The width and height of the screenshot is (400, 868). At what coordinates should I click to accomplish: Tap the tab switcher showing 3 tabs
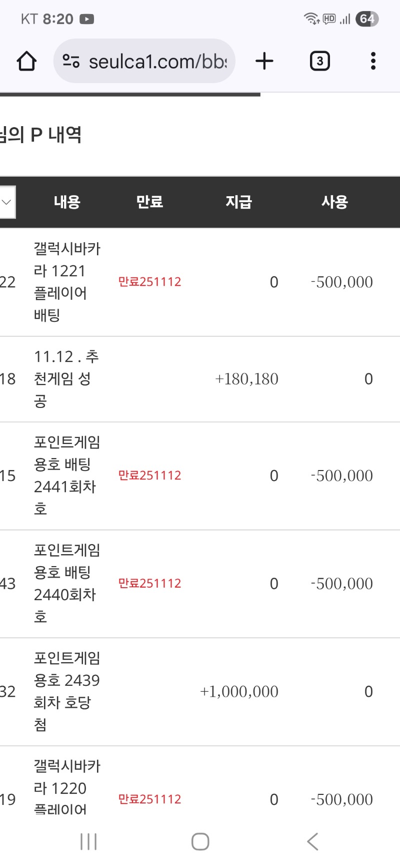pyautogui.click(x=319, y=61)
